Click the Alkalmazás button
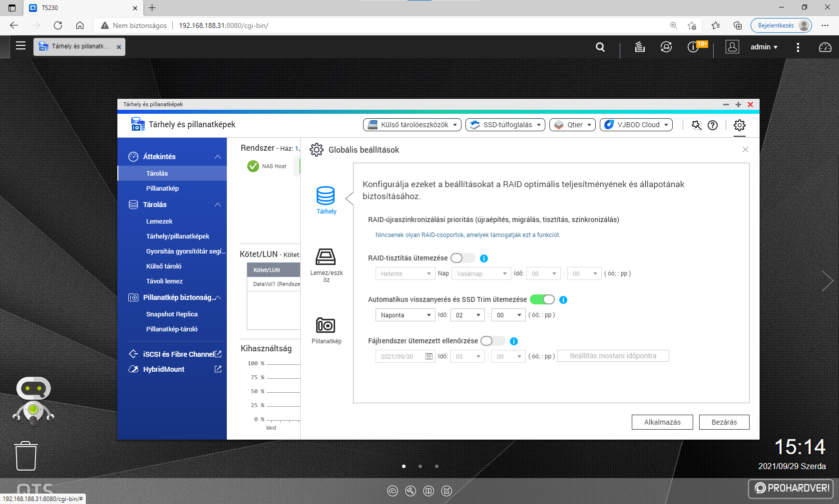The image size is (839, 504). pyautogui.click(x=662, y=422)
